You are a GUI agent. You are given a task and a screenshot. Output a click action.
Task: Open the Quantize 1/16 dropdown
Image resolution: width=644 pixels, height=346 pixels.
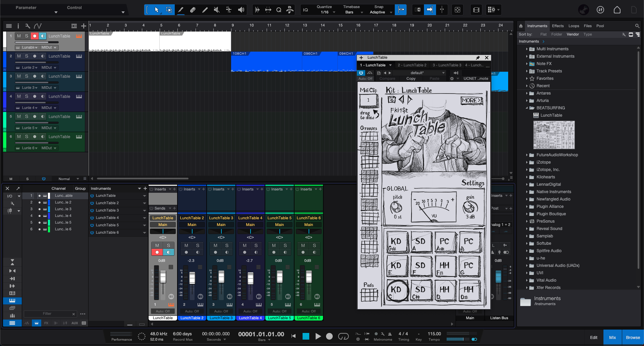[x=325, y=10]
